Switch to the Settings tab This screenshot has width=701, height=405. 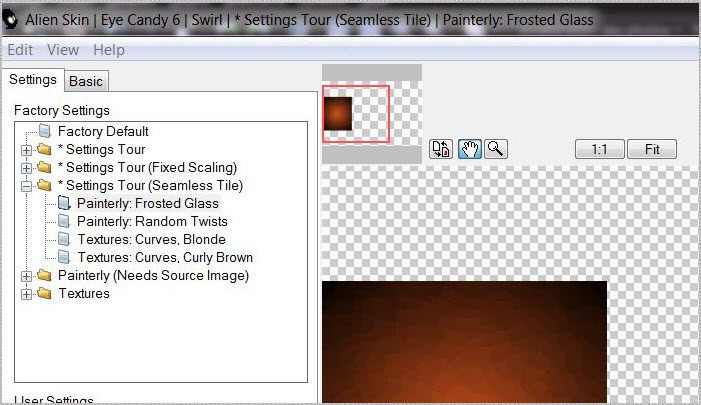(33, 80)
